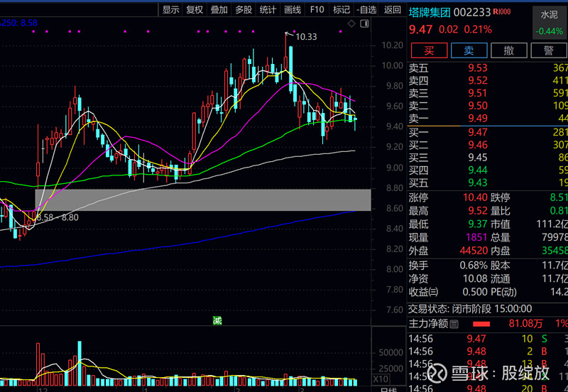Click the 警 alert button

point(548,50)
